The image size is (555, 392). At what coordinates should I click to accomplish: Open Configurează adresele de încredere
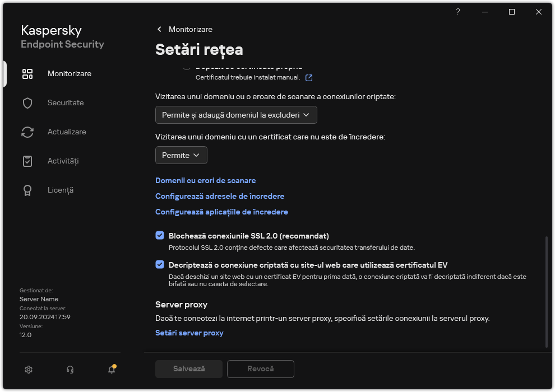pos(220,196)
